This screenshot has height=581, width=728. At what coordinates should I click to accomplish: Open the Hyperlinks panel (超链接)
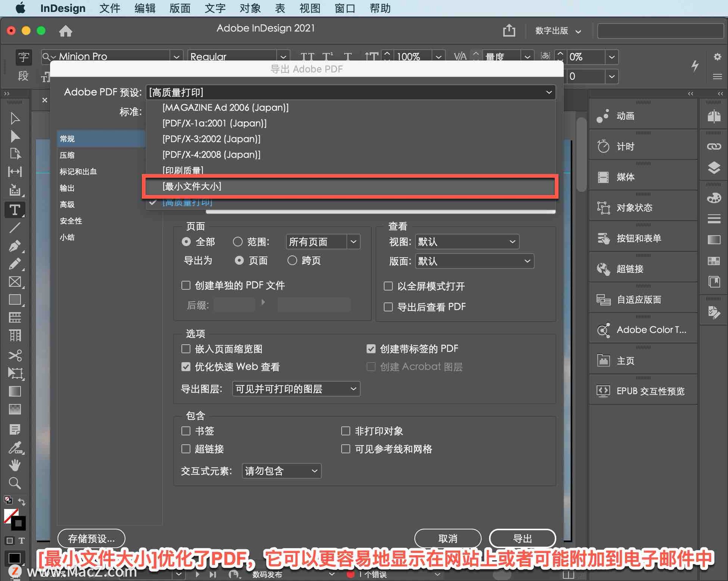[x=643, y=269]
